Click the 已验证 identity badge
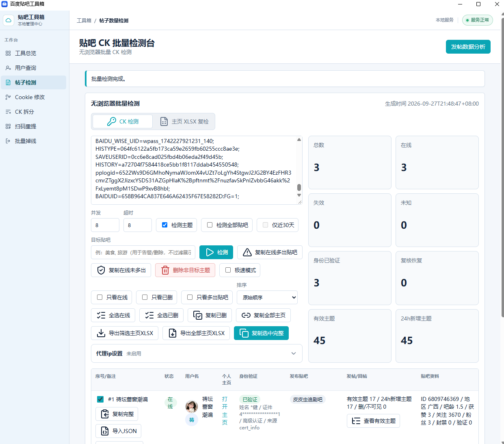This screenshot has width=504, height=444. (x=250, y=399)
